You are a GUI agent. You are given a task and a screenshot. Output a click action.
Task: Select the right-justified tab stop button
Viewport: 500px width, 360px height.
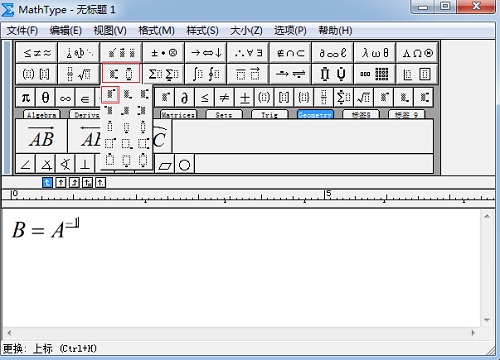(x=74, y=182)
